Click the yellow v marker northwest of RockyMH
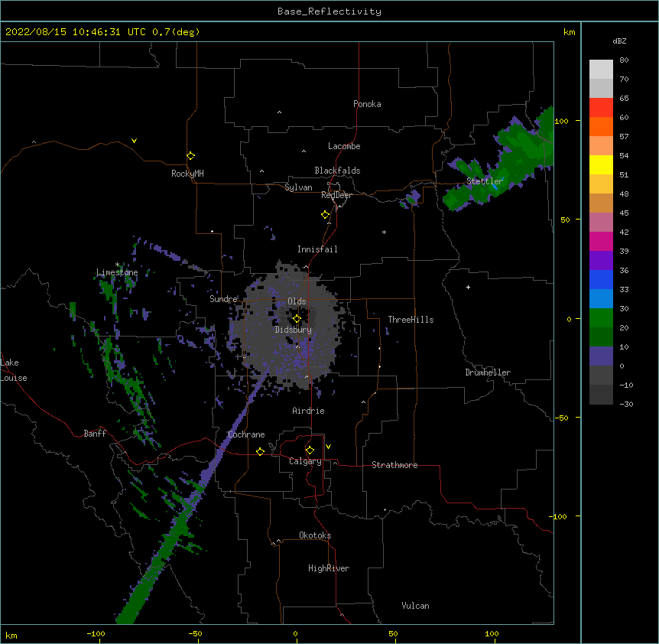659x644 pixels. 134,141
